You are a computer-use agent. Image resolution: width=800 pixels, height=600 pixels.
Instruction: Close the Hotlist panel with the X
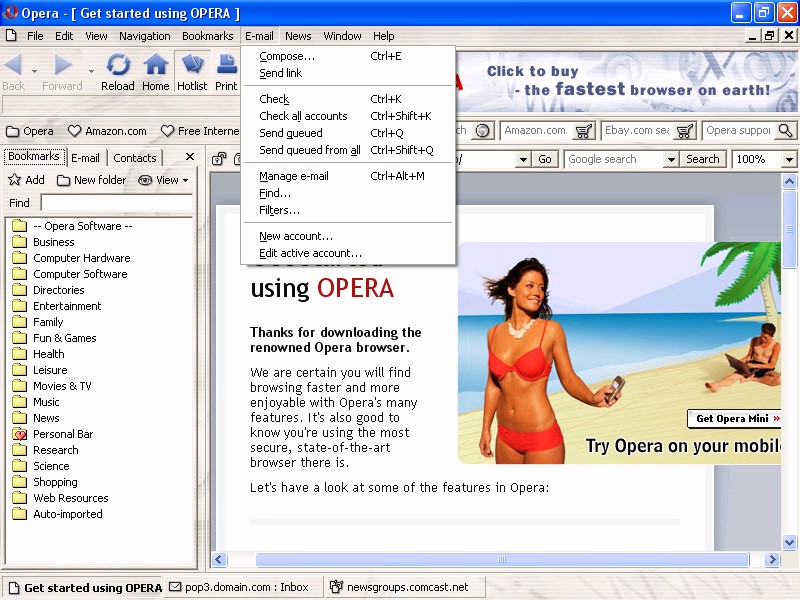click(x=190, y=157)
